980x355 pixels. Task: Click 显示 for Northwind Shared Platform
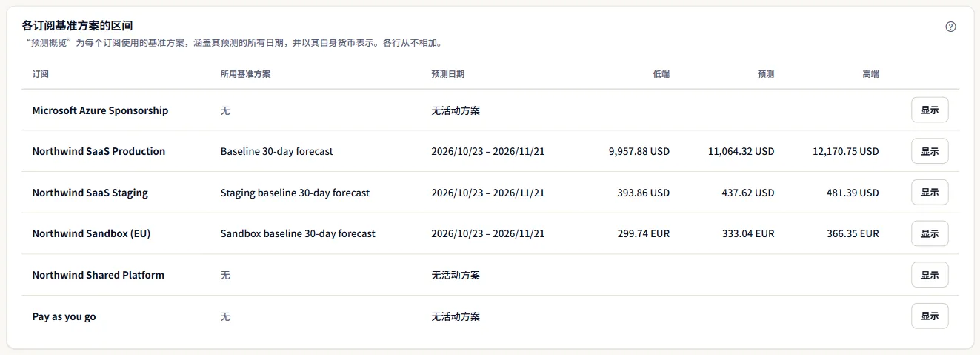[x=930, y=275]
